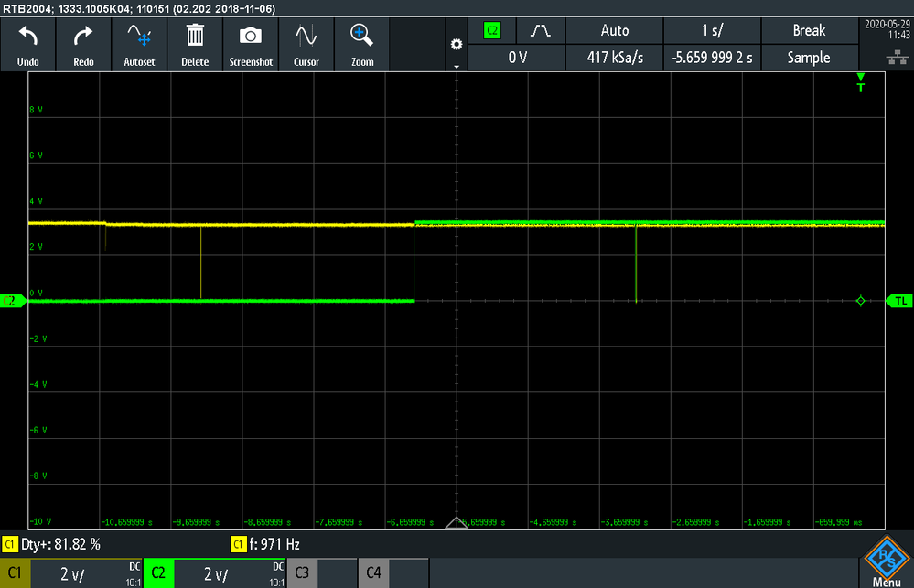Enable channel C4
This screenshot has height=588, width=914.
[x=373, y=573]
